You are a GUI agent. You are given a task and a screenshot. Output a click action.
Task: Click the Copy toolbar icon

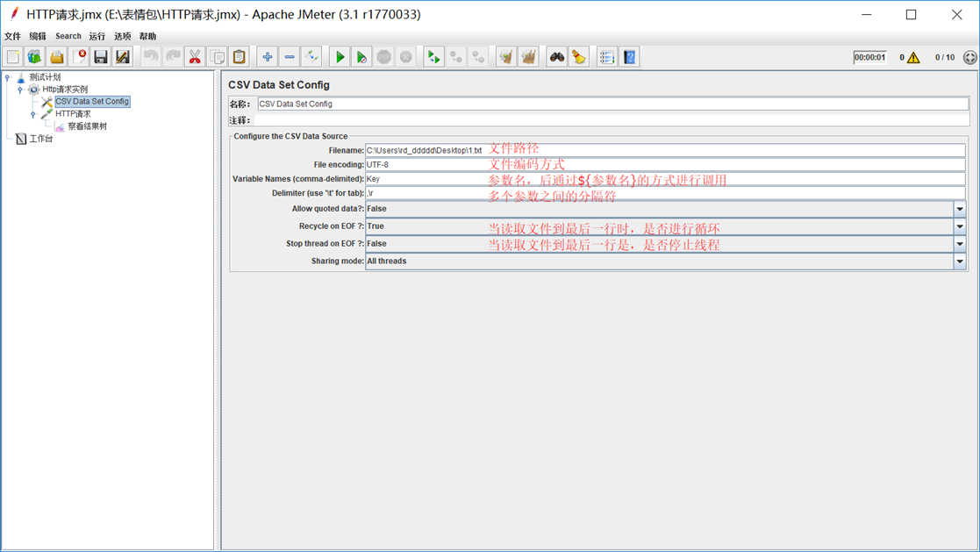tap(217, 57)
